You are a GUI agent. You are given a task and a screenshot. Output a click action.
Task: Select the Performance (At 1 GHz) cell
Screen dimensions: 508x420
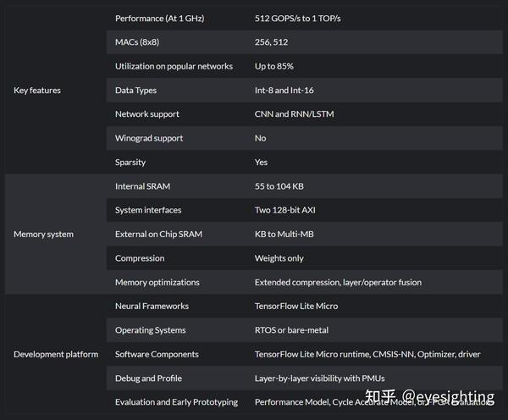tap(159, 19)
